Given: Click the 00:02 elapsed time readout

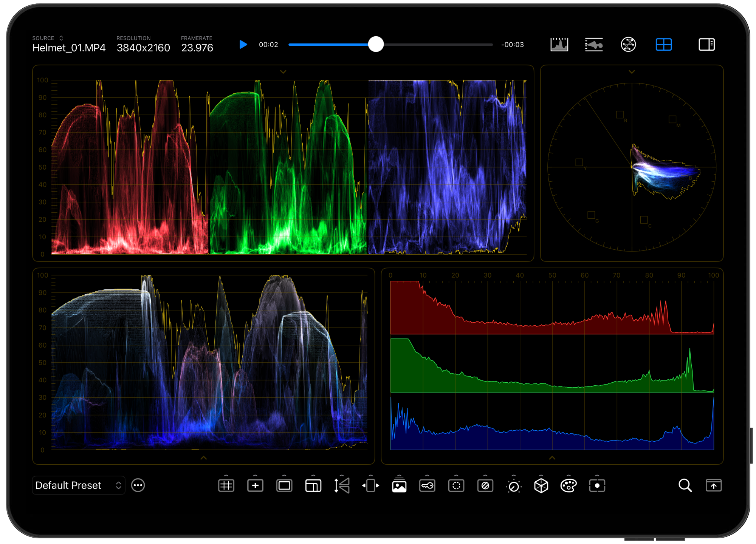Looking at the screenshot, I should tap(268, 45).
